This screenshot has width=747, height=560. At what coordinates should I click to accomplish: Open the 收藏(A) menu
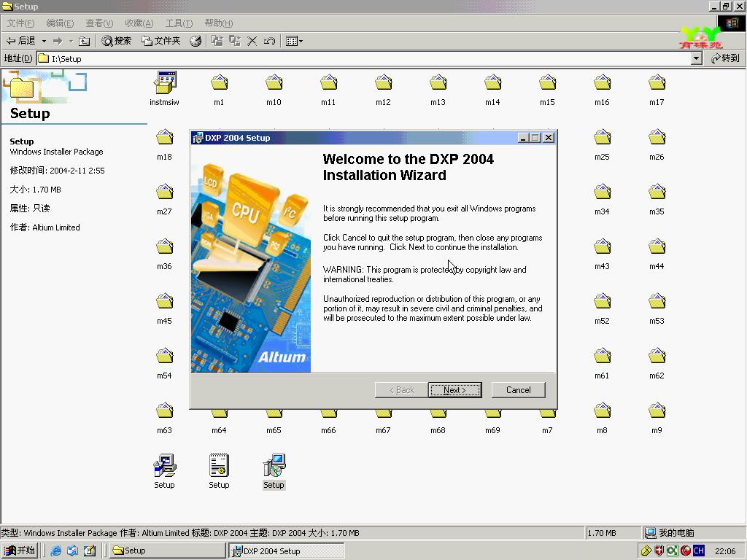[139, 23]
